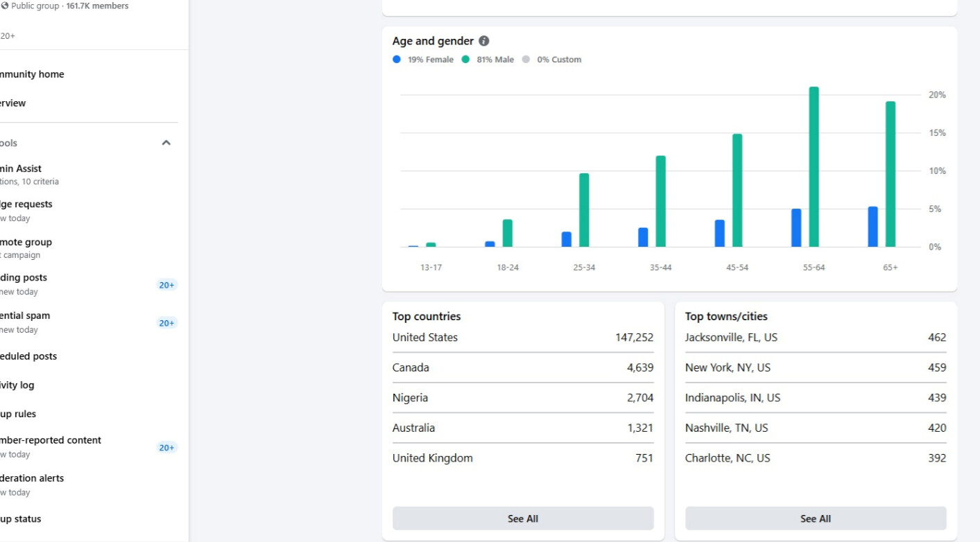The image size is (980, 542).
Task: Select the United States row in Top countries
Action: [522, 338]
